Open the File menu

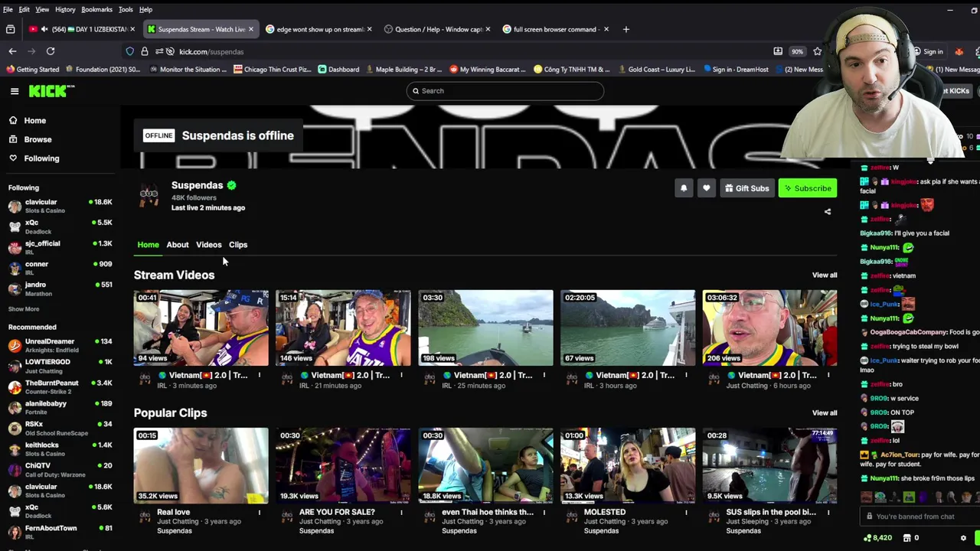pos(8,9)
